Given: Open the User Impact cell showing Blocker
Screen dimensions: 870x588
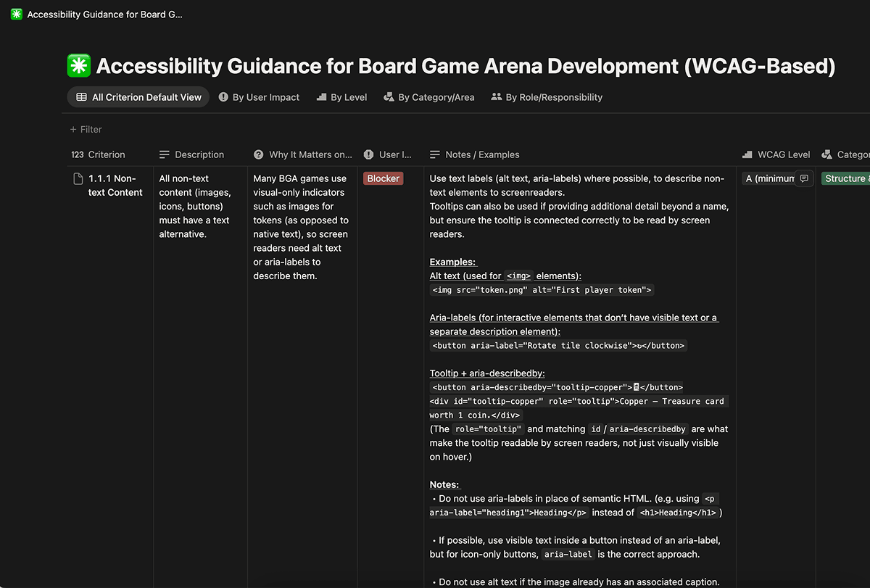Looking at the screenshot, I should (382, 178).
